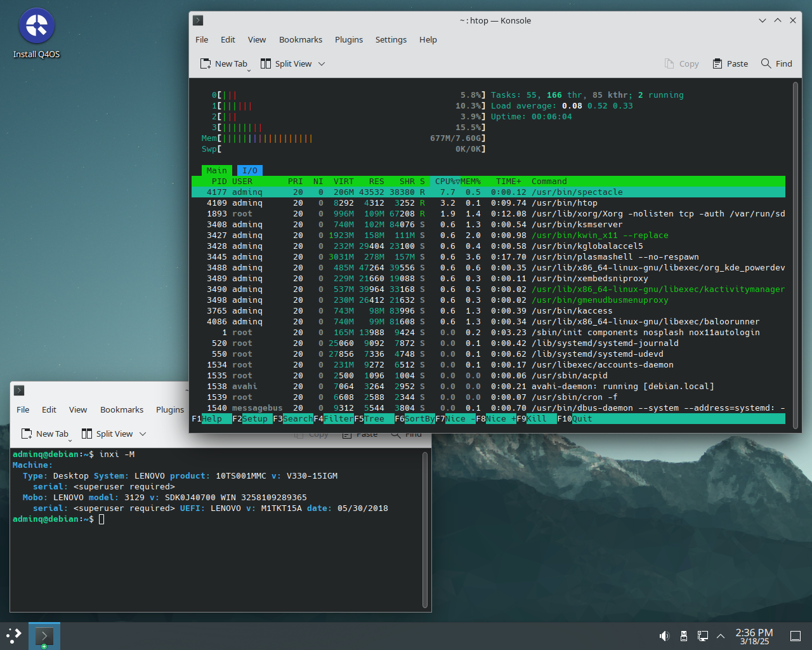Click New Tab in htop Konsole window
Viewport: 812px width, 650px height.
point(224,63)
